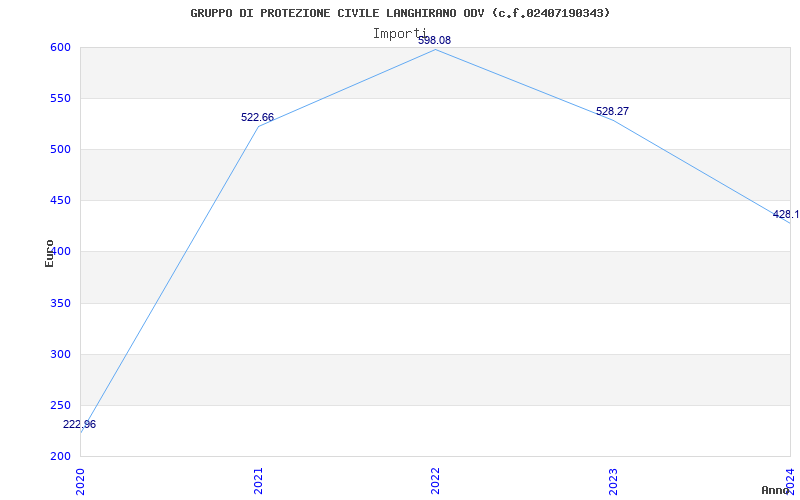Click the 2022 x-axis year label
Screen dimensions: 800x500
point(435,481)
